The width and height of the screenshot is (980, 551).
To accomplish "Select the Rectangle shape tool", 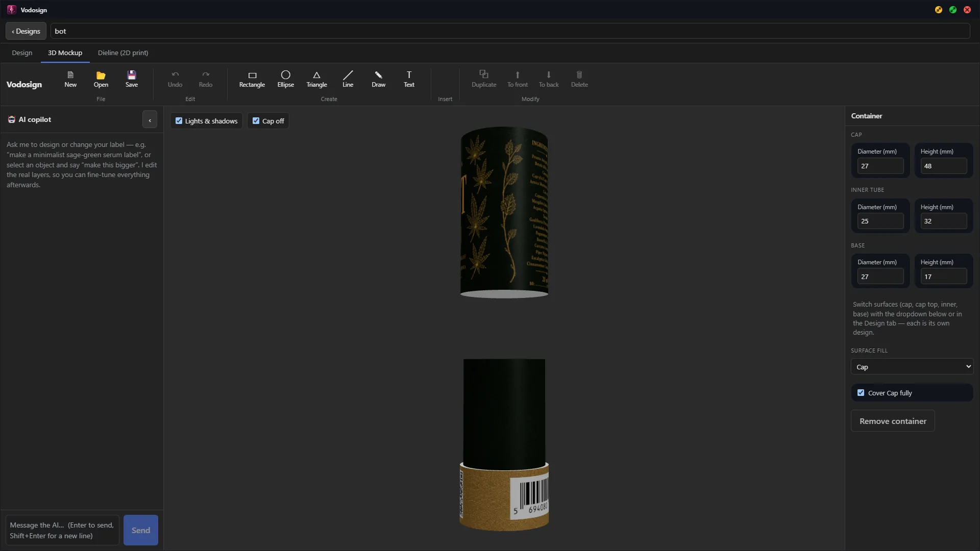I will [x=252, y=79].
